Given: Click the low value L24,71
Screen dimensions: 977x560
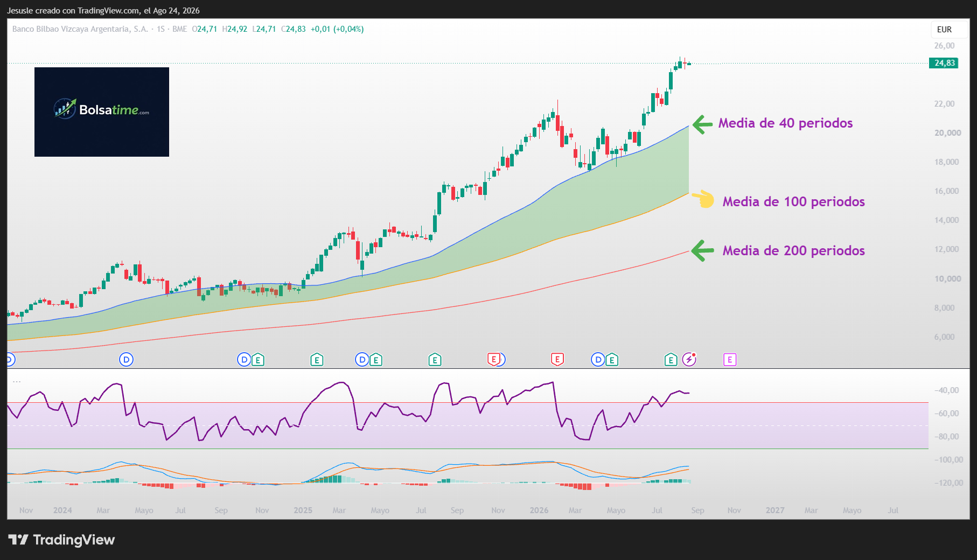Looking at the screenshot, I should click(264, 29).
